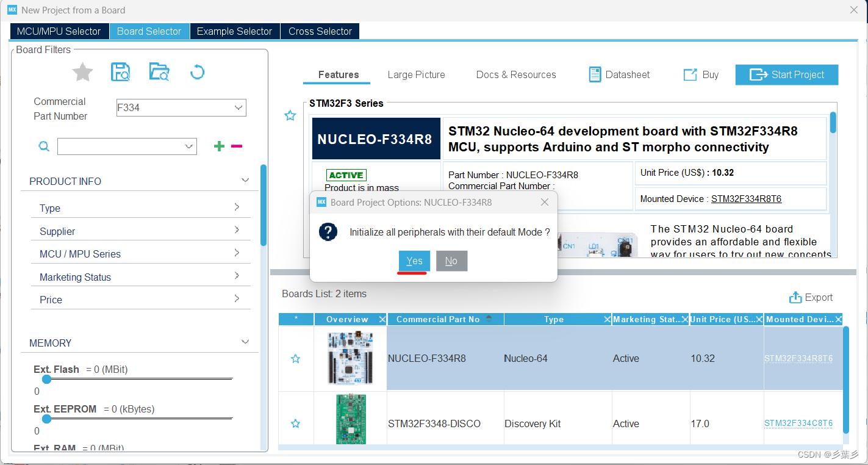Open the STM32F334R8T6 mounted device link in details
Image resolution: width=868 pixels, height=465 pixels.
[x=747, y=199]
